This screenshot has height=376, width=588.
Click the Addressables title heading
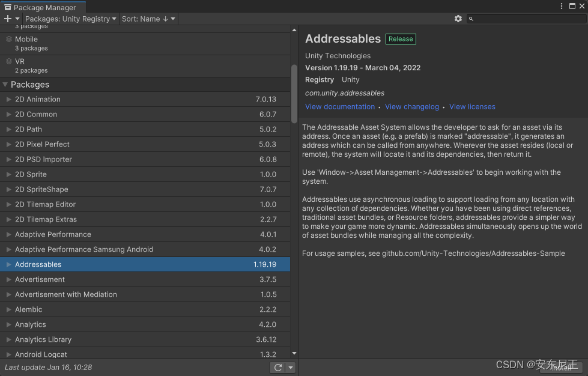point(343,38)
